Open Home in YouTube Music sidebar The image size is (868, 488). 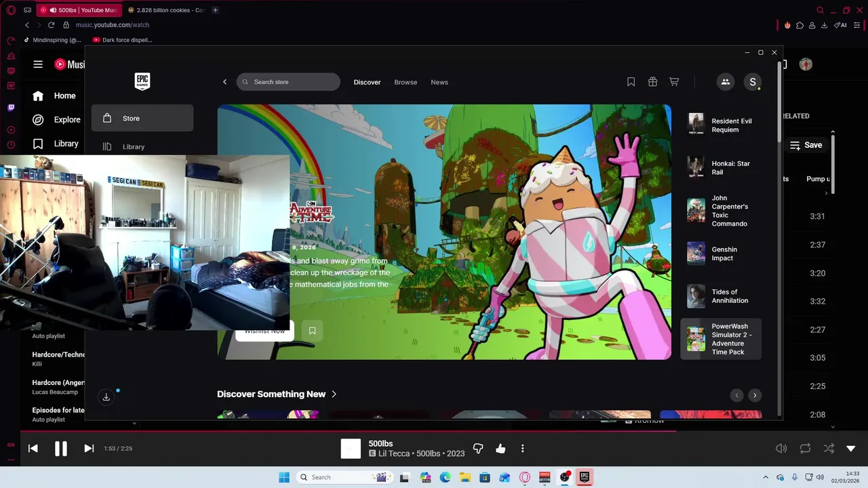point(56,96)
